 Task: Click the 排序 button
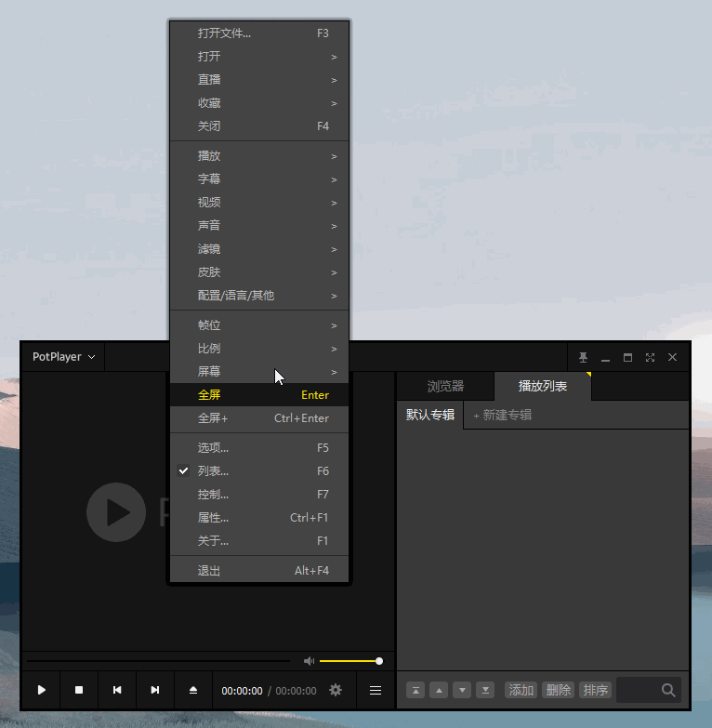click(x=596, y=691)
